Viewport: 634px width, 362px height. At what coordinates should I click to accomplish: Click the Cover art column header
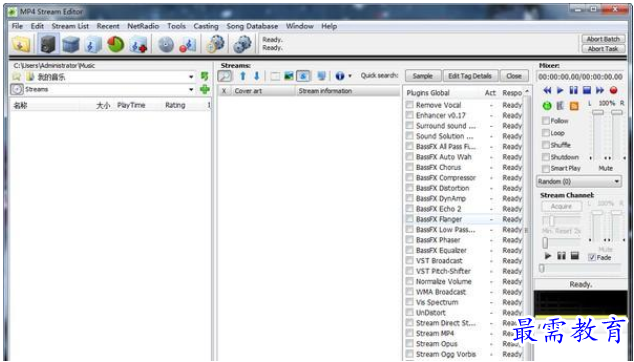263,91
